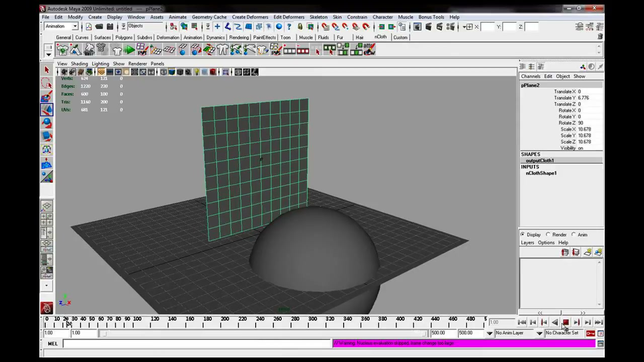Click the shelf trash can icon

[x=600, y=37]
